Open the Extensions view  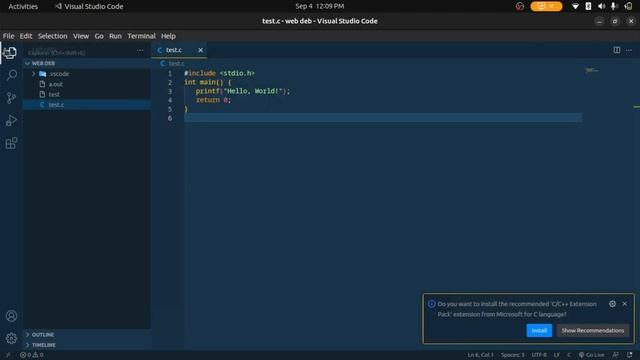pyautogui.click(x=11, y=143)
